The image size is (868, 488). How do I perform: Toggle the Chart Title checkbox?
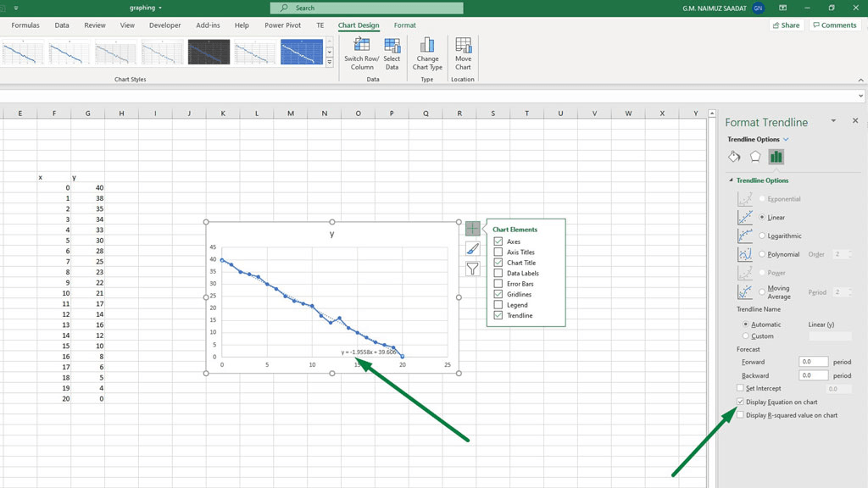tap(498, 263)
